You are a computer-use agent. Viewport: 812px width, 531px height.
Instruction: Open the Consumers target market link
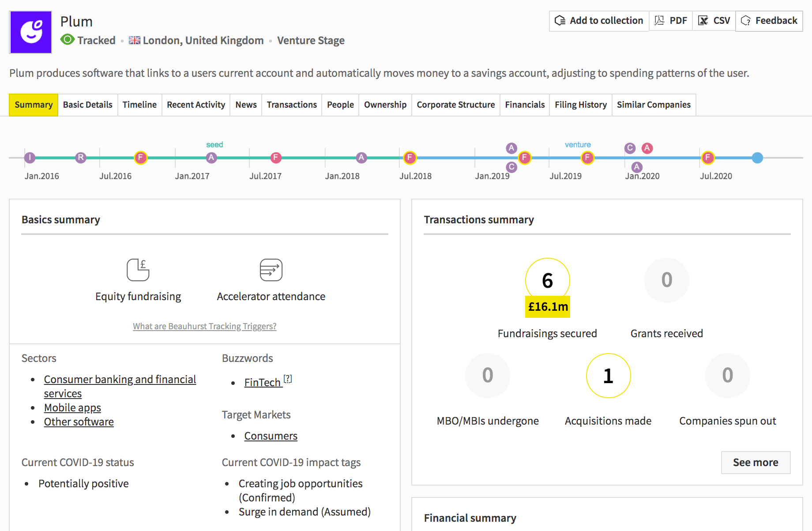[x=271, y=436]
